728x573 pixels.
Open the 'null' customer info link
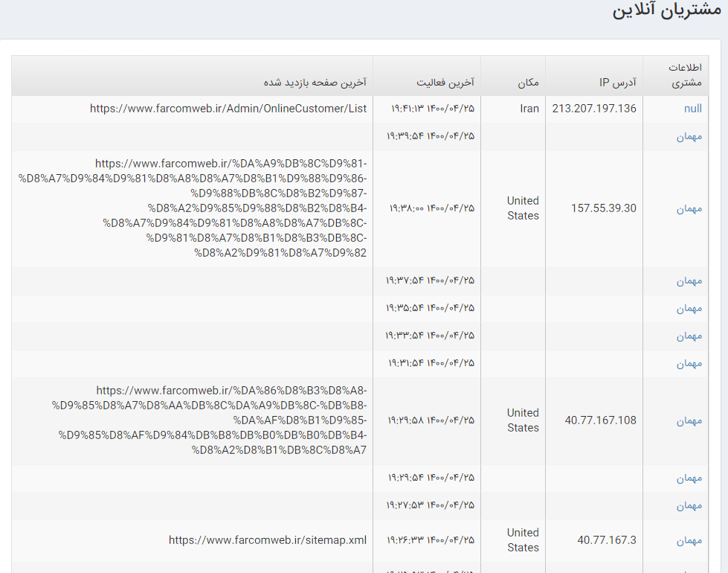692,109
